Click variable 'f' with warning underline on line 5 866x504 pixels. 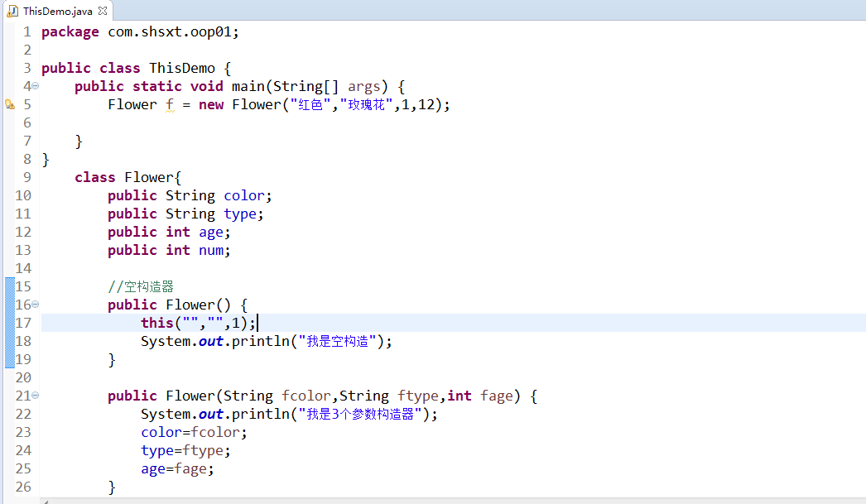tap(170, 104)
